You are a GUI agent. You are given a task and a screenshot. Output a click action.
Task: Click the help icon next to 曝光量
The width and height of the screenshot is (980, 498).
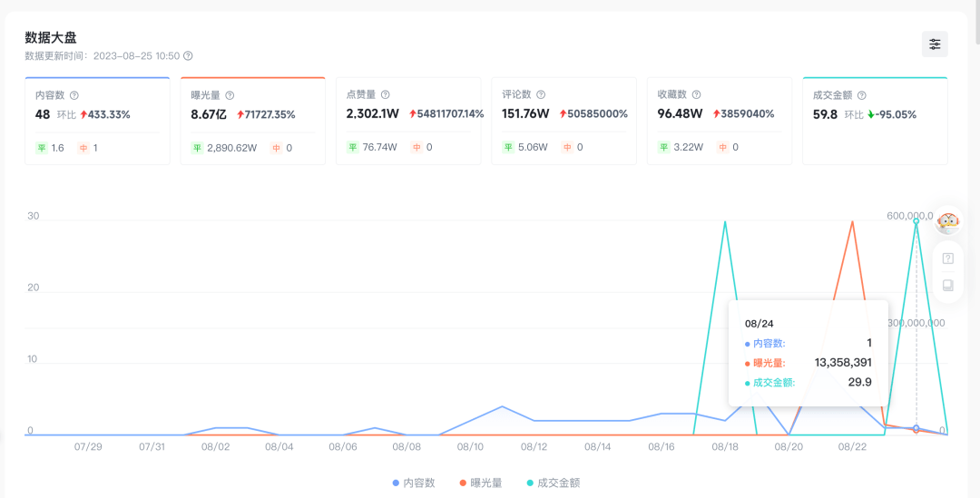coord(230,95)
